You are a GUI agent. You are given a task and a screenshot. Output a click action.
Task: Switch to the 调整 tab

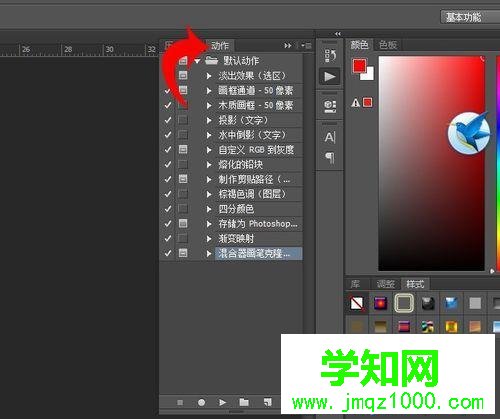click(385, 284)
